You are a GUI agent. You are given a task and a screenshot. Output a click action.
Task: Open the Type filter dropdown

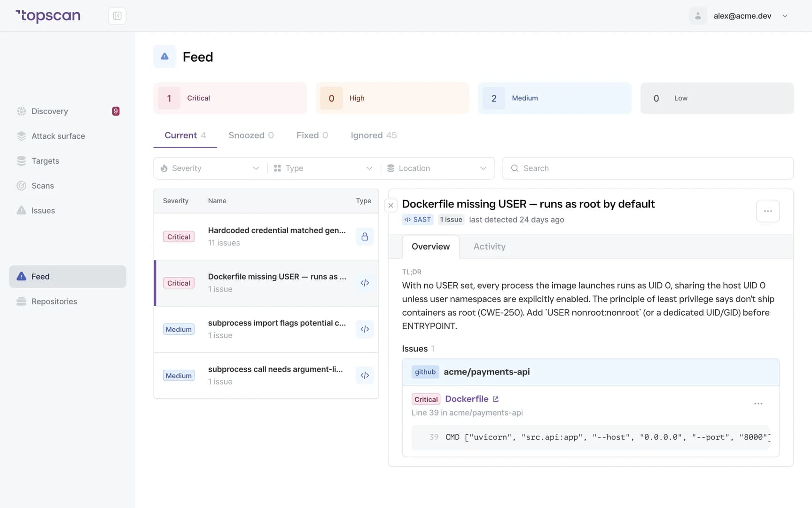pos(323,168)
